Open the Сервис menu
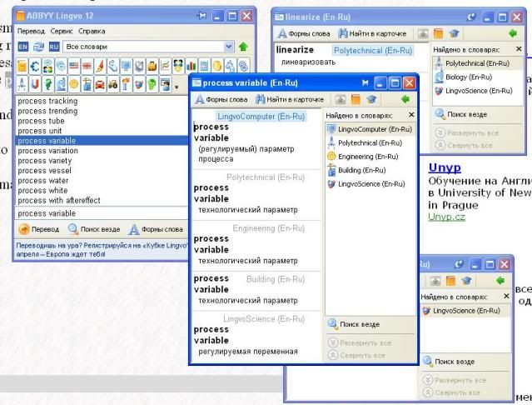The image size is (532, 405). [x=62, y=31]
